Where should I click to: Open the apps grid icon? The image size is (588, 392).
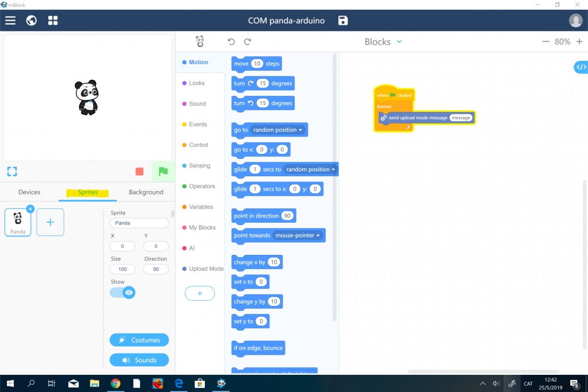[53, 21]
